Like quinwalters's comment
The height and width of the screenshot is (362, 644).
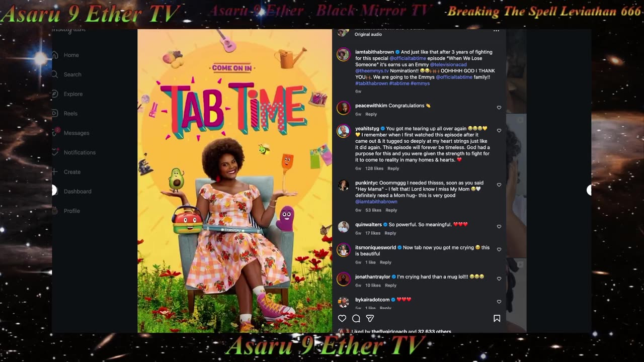point(499,227)
